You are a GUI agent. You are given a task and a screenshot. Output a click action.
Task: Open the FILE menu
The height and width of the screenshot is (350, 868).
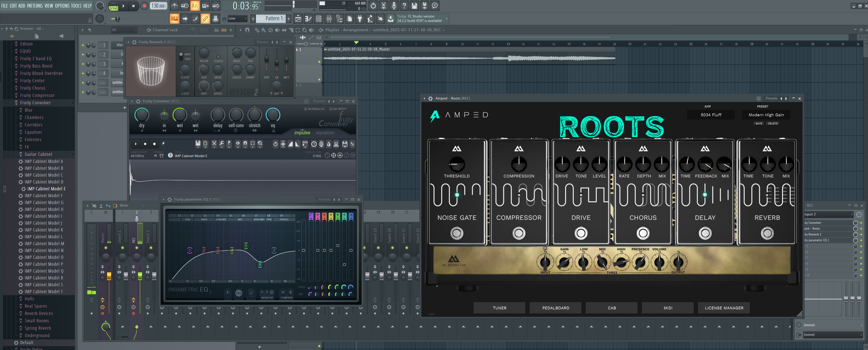[x=5, y=6]
